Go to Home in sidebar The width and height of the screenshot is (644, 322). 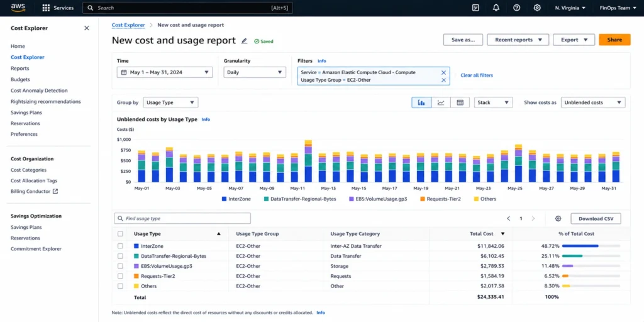18,47
